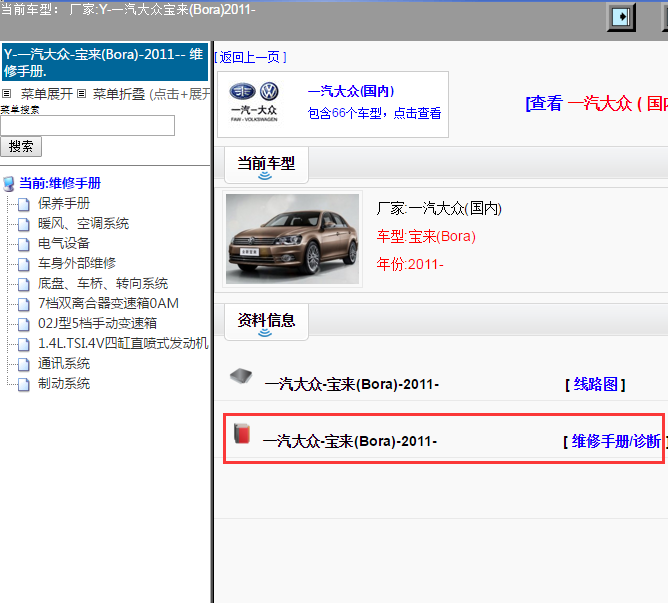Click the 菜单展开 expand-all icon

coord(6,93)
